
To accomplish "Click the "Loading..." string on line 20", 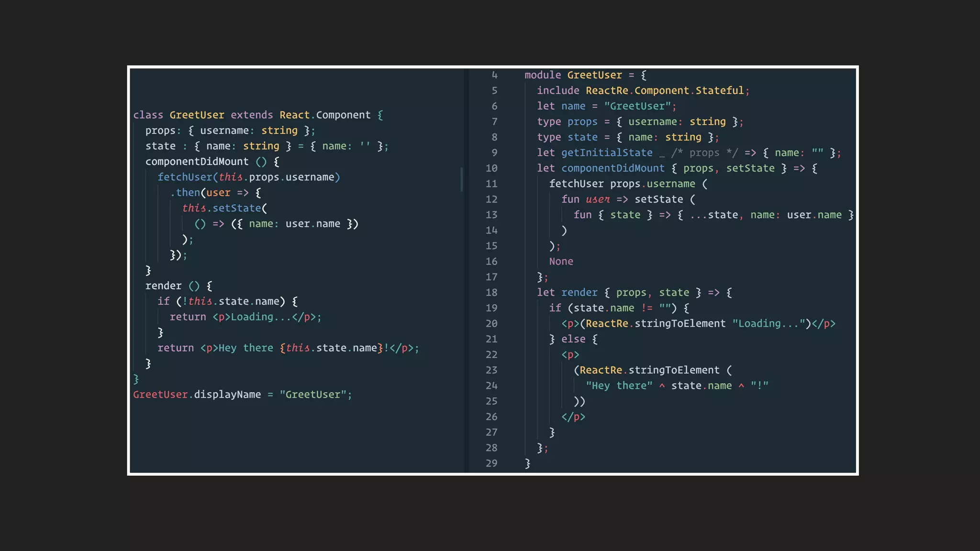I will click(x=768, y=324).
